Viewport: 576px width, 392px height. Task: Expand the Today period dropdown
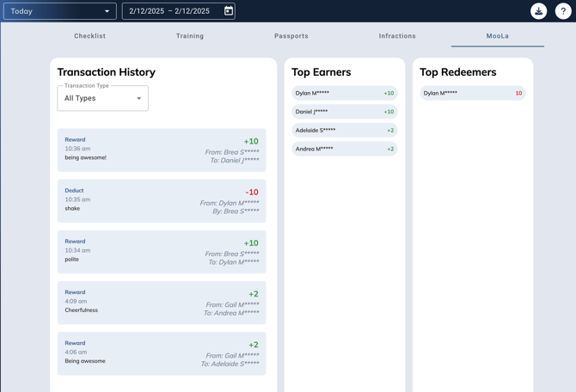tap(60, 11)
